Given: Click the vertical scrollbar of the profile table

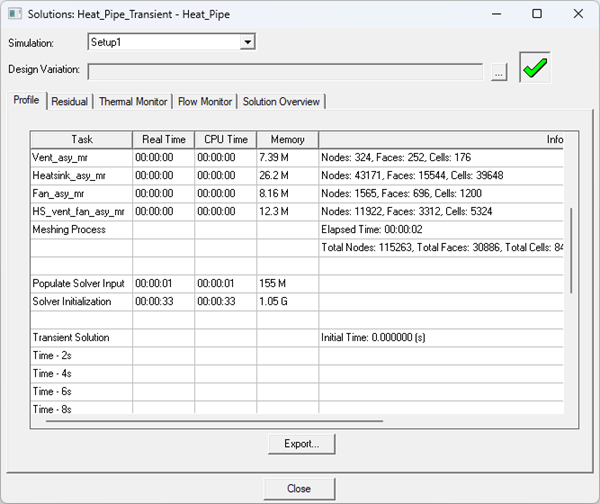Looking at the screenshot, I should 571,251.
